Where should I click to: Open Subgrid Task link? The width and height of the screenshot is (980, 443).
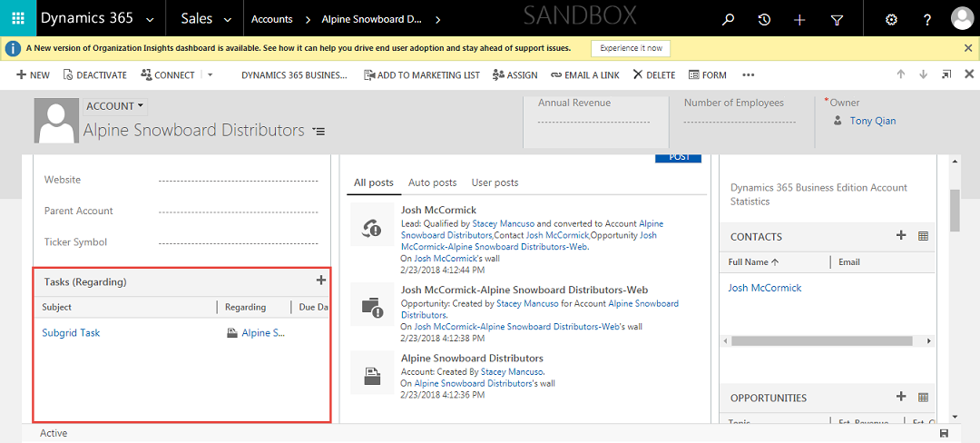coord(71,333)
